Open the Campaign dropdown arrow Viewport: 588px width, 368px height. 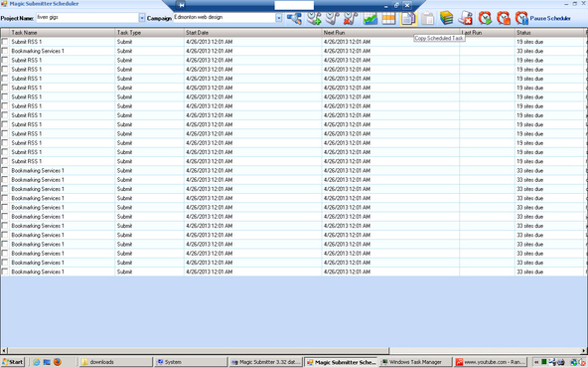pyautogui.click(x=279, y=18)
